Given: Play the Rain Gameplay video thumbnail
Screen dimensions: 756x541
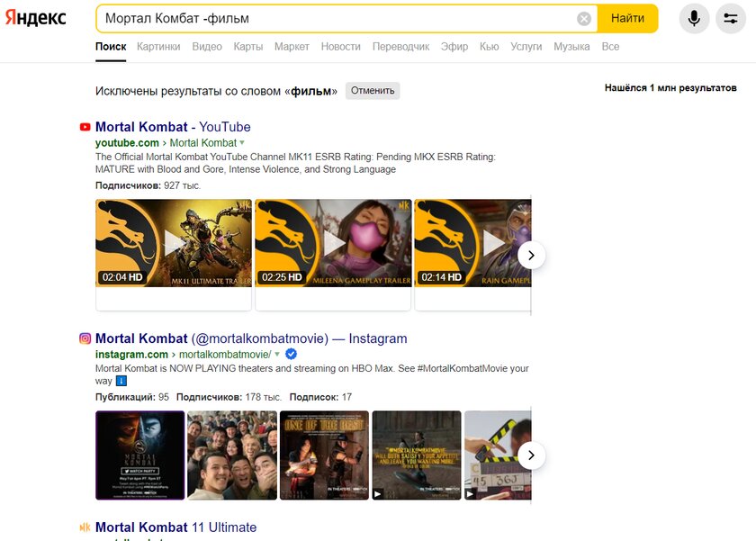Looking at the screenshot, I should coord(473,243).
